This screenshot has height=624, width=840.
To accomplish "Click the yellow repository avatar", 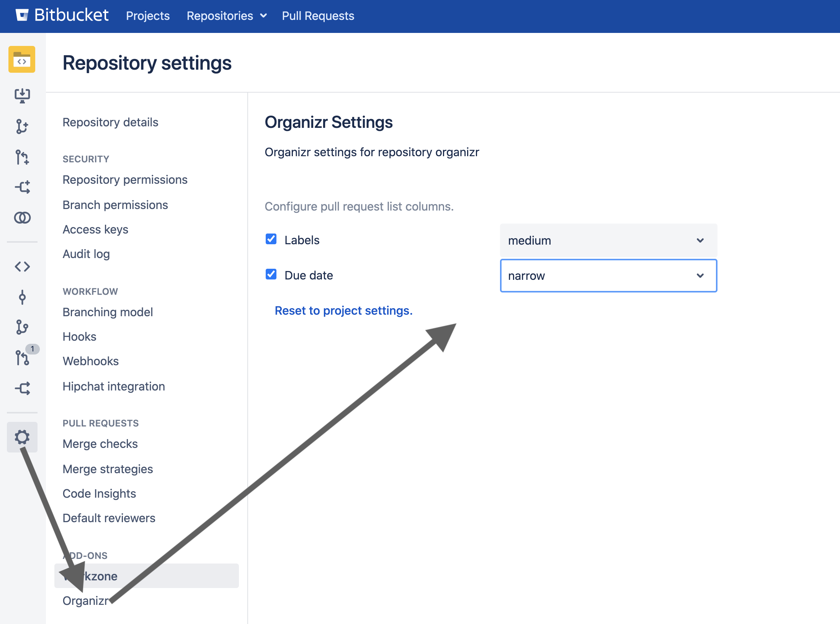I will click(x=22, y=60).
